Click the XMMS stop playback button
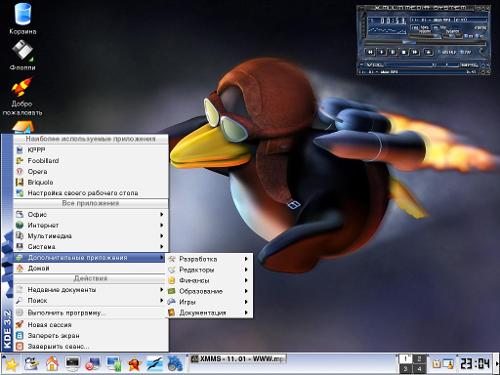500x375 pixels. coord(404,52)
